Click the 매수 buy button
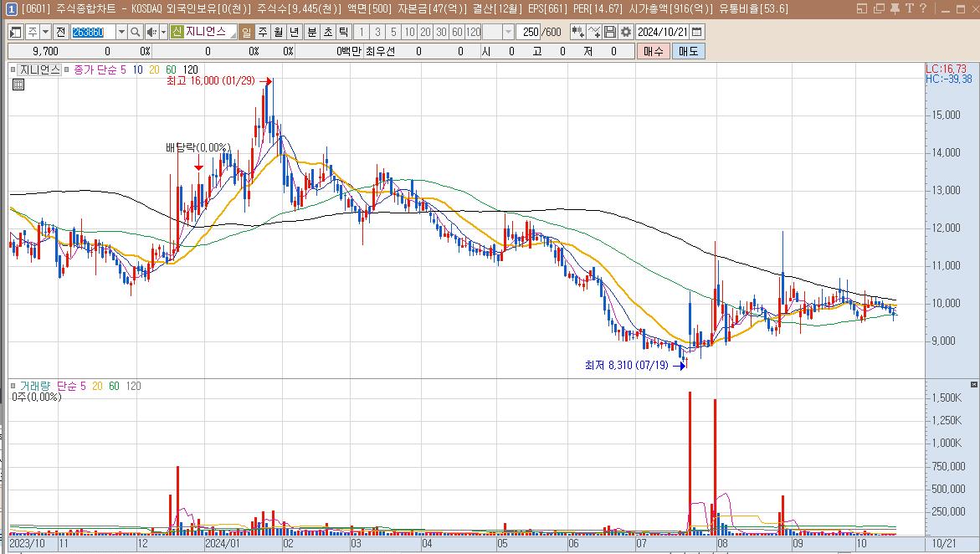 click(x=653, y=51)
